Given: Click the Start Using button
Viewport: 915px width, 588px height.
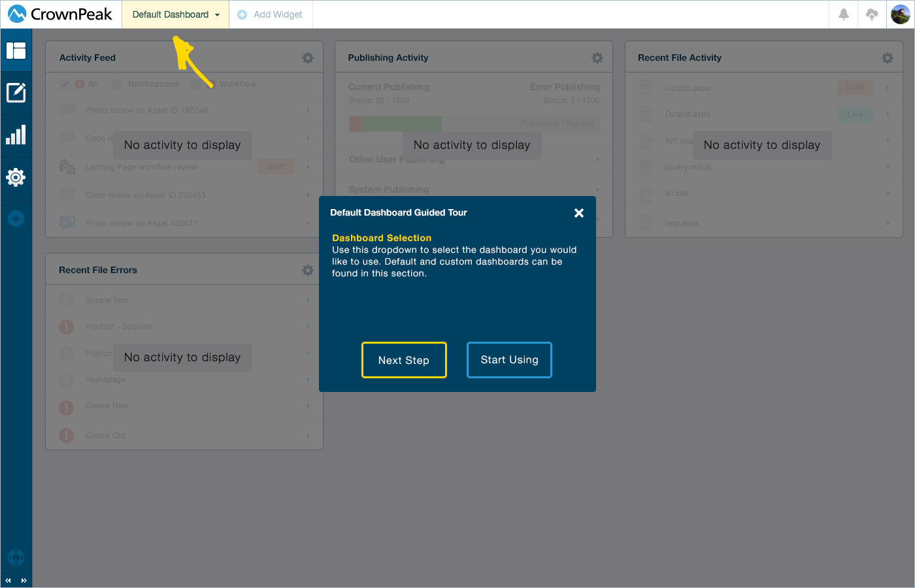Looking at the screenshot, I should pyautogui.click(x=509, y=360).
